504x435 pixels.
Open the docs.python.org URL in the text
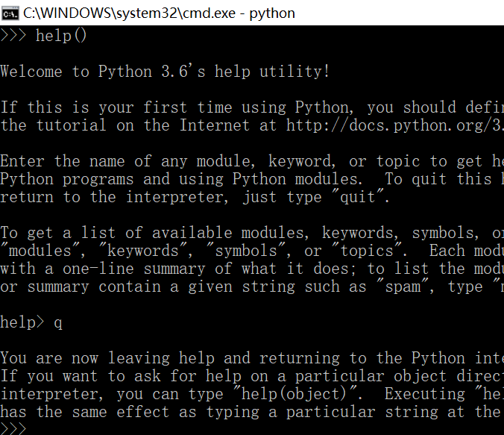pos(394,125)
